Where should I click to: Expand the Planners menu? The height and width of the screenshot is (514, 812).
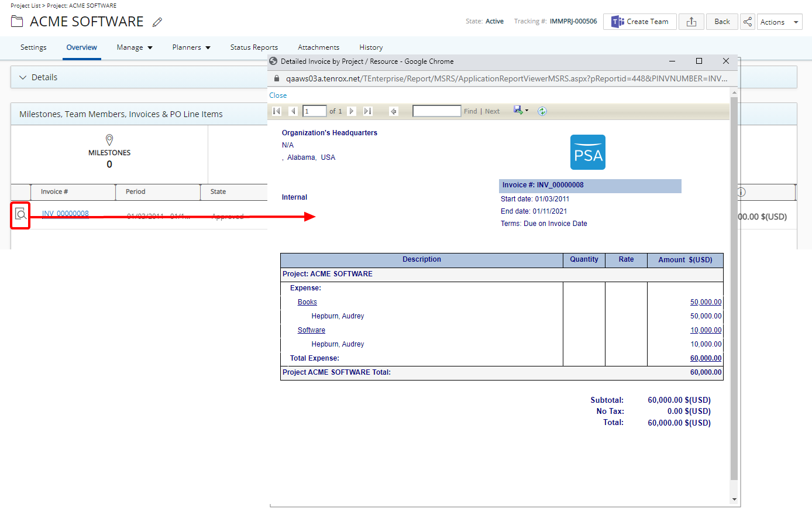pos(191,47)
